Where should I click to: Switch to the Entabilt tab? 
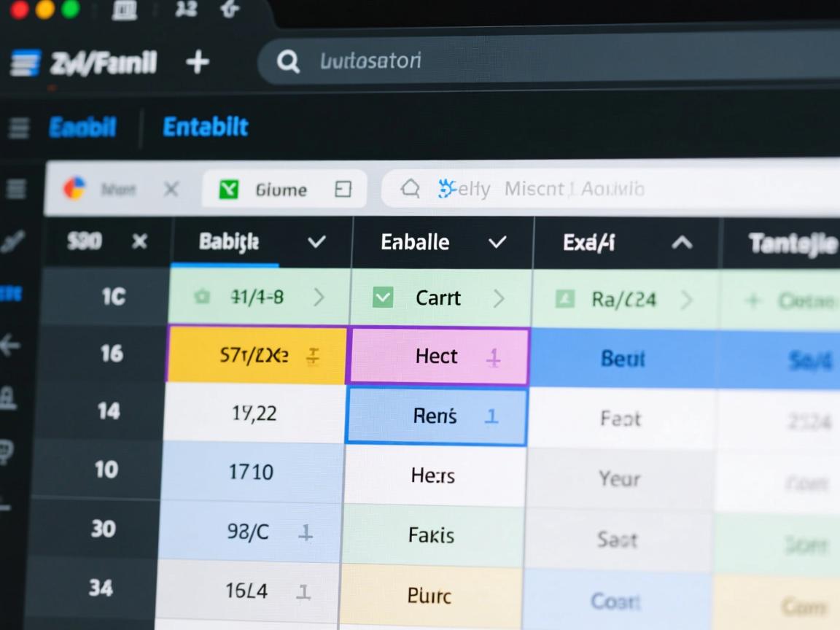[206, 127]
